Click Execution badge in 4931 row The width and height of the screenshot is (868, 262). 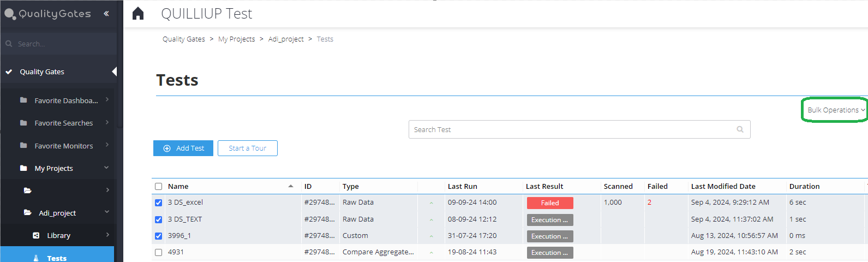click(x=550, y=253)
